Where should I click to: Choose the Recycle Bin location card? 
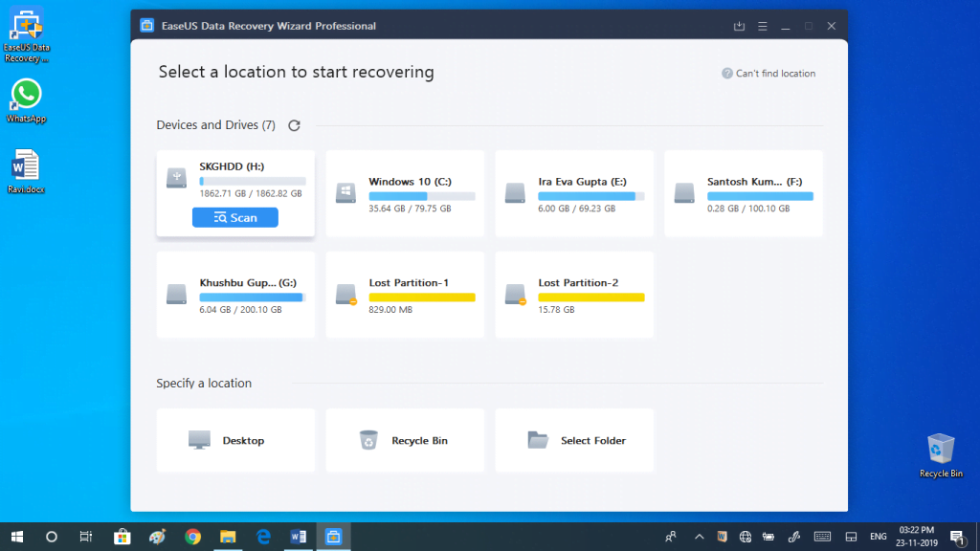405,440
